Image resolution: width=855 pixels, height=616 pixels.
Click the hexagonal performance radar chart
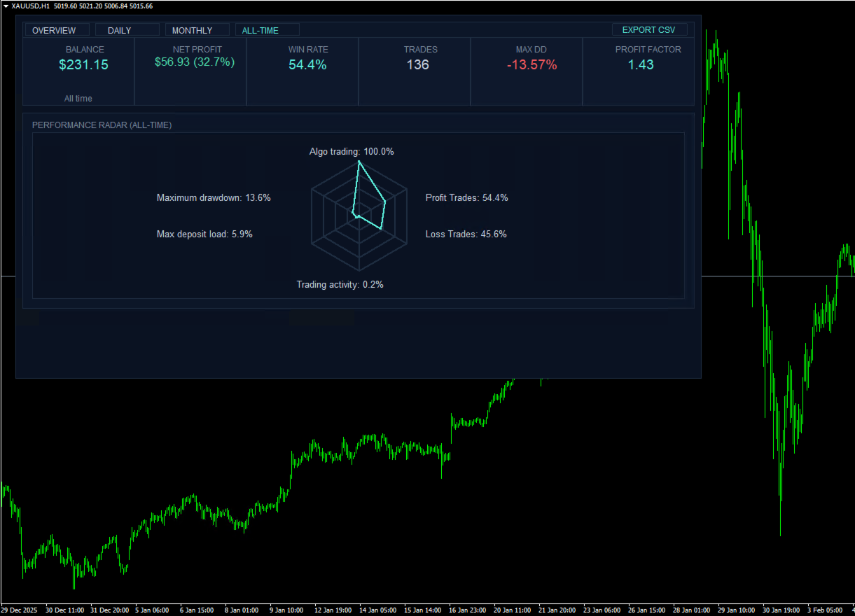pyautogui.click(x=359, y=216)
